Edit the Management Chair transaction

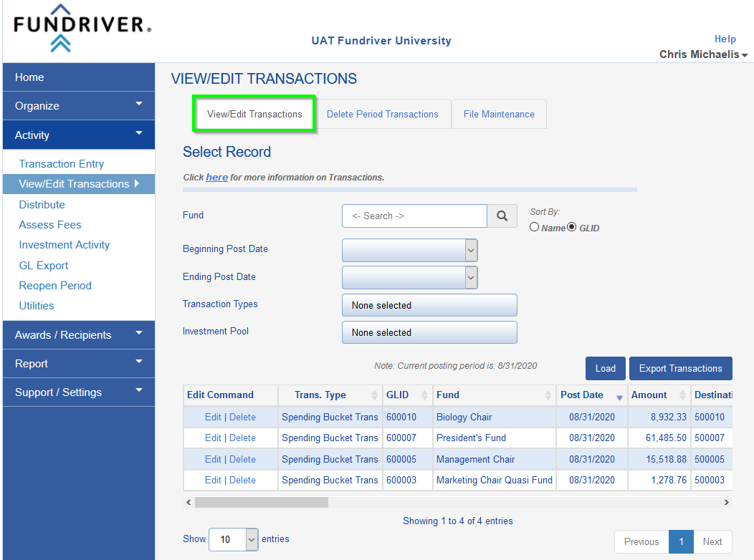[x=213, y=460]
